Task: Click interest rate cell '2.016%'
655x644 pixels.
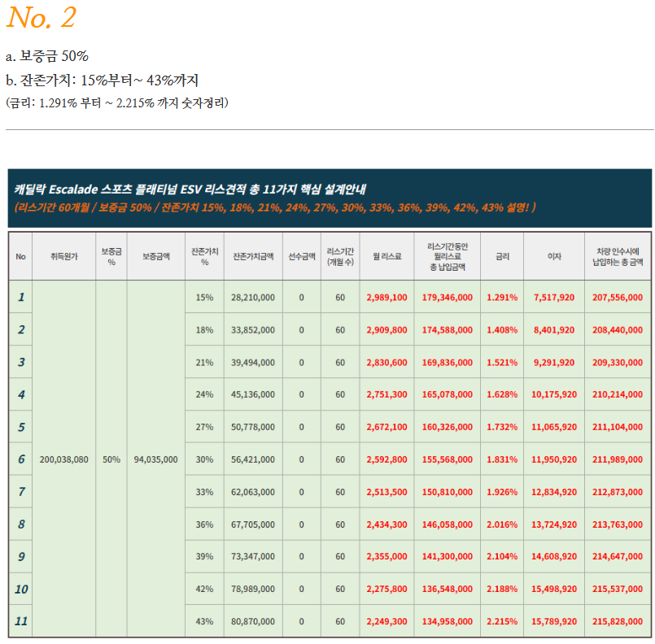Action: click(x=502, y=524)
